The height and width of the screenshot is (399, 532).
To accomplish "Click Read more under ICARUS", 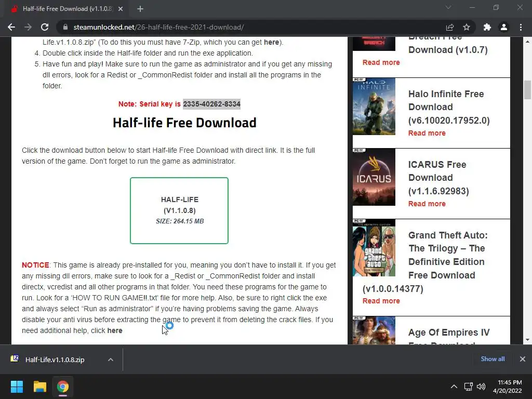I will [427, 204].
